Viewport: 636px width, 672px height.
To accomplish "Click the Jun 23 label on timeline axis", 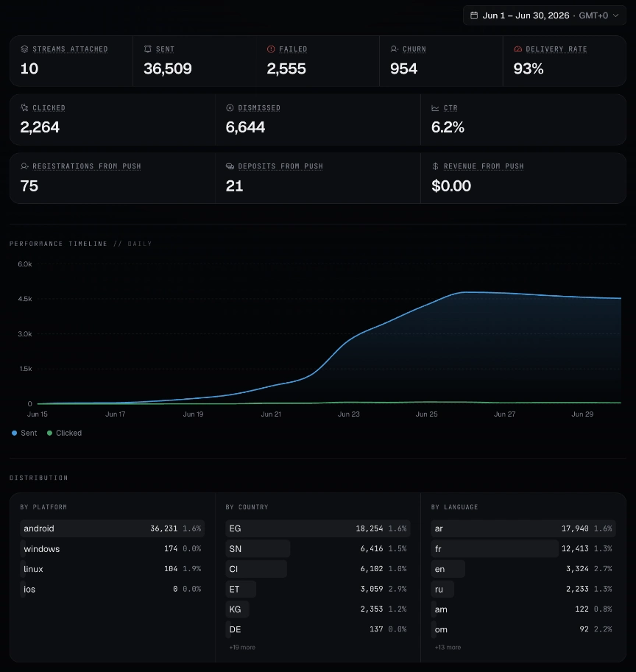I will (348, 414).
